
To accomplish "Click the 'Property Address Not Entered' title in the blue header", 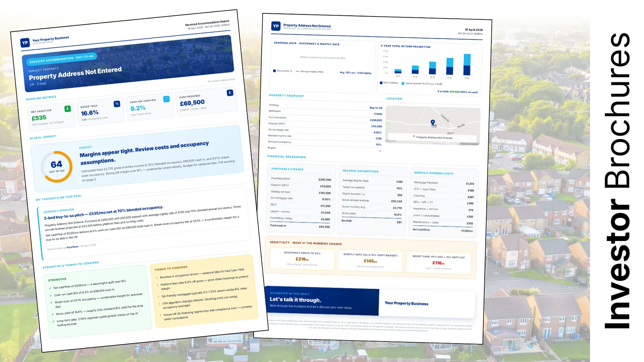I will [75, 73].
